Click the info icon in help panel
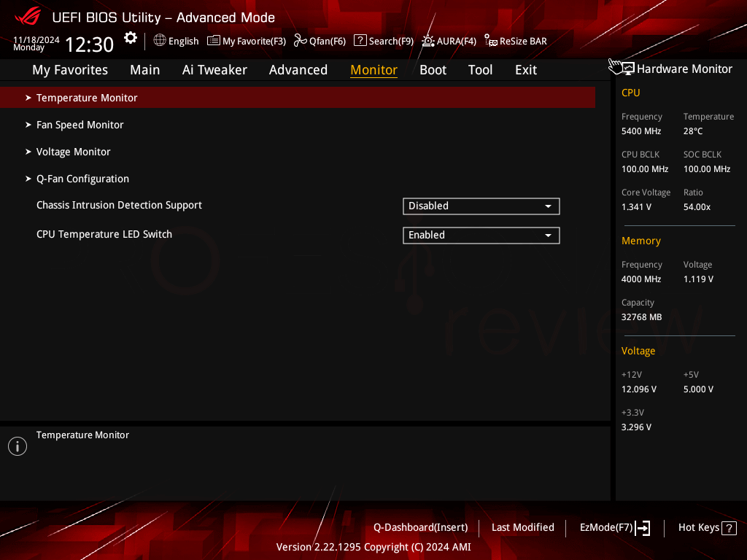747x560 pixels. (18, 446)
